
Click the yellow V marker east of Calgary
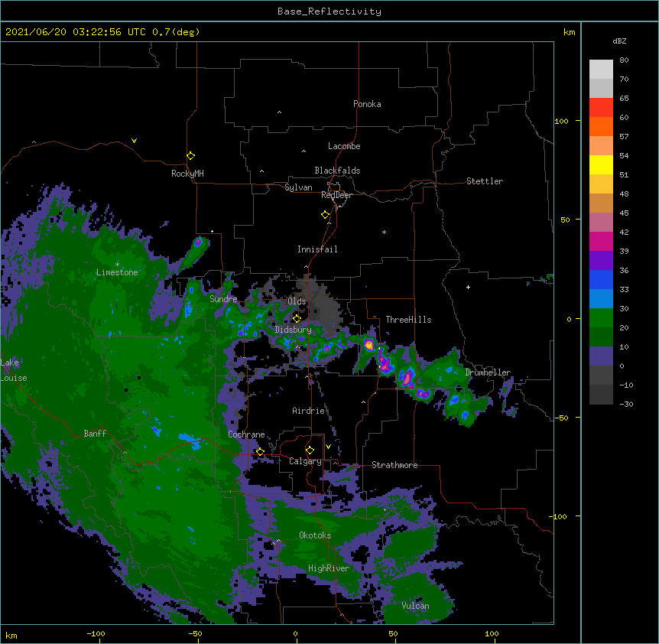tap(328, 447)
